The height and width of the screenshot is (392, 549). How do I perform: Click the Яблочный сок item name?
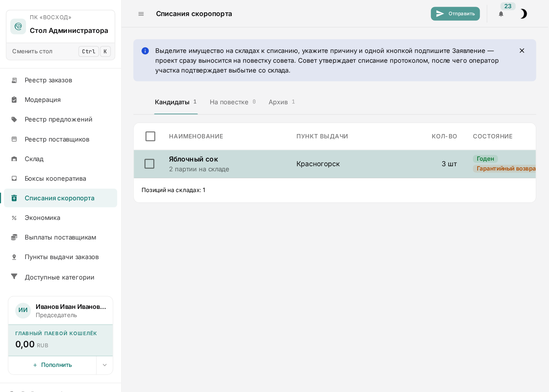tap(193, 159)
